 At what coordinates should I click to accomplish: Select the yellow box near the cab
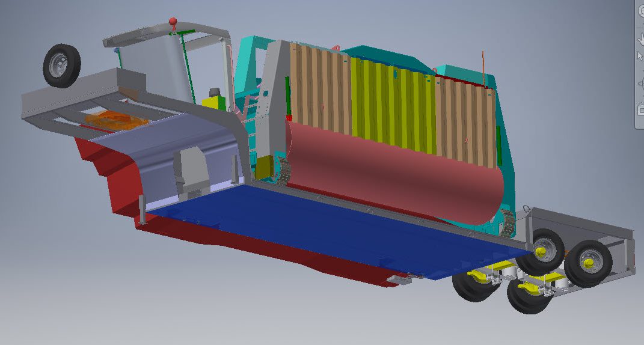(213, 103)
